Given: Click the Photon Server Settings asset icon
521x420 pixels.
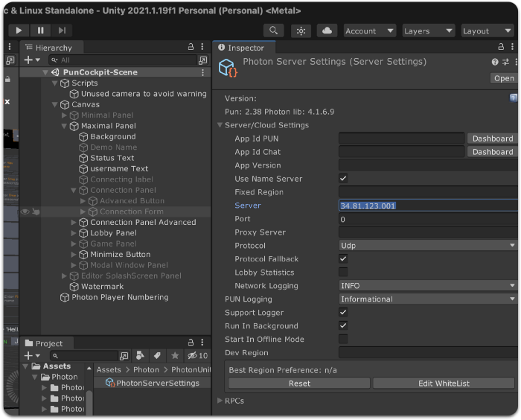Looking at the screenshot, I should point(228,68).
